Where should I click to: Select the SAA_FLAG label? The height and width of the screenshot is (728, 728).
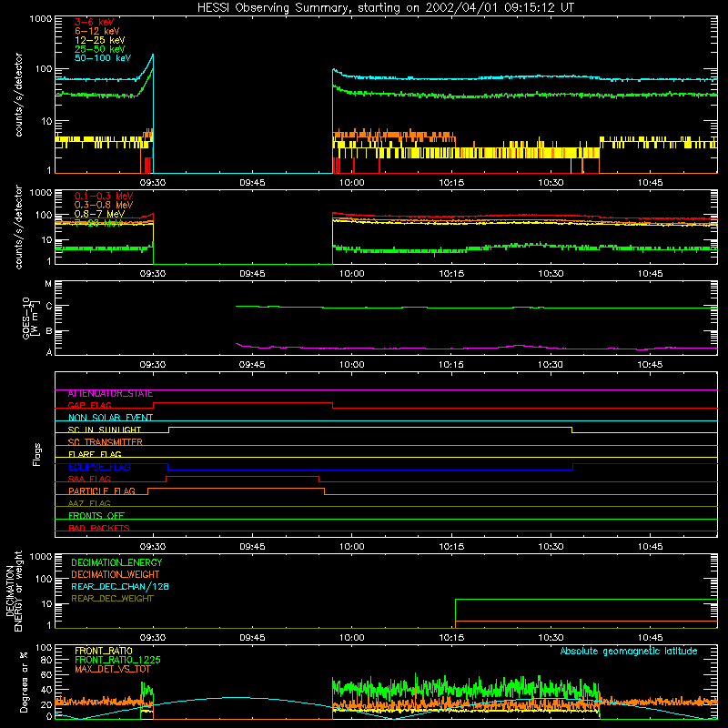click(89, 480)
